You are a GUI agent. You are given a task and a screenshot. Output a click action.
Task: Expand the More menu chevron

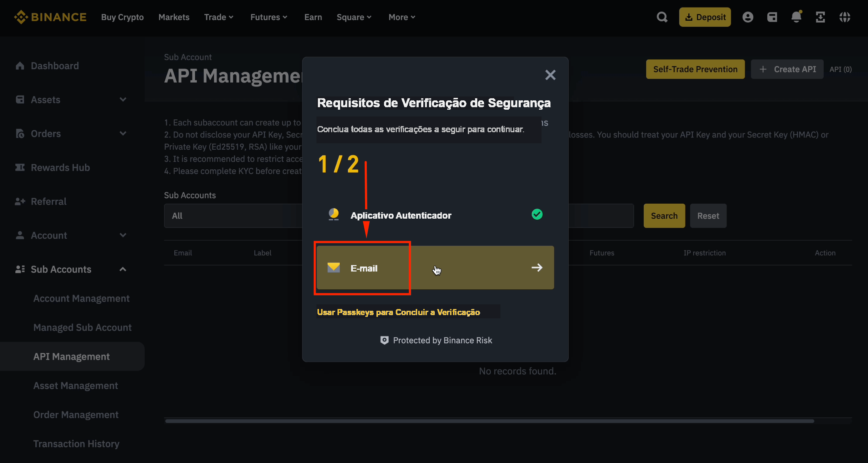point(413,17)
